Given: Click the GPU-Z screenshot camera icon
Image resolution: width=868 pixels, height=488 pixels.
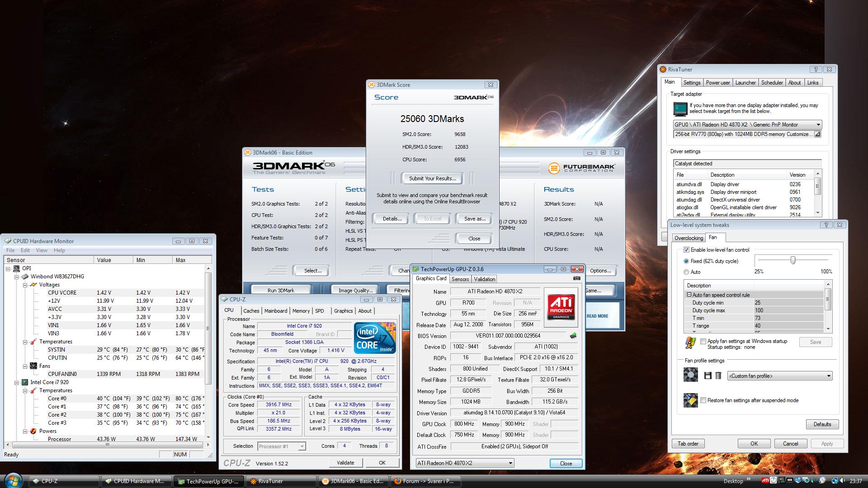Looking at the screenshot, I should click(x=576, y=278).
